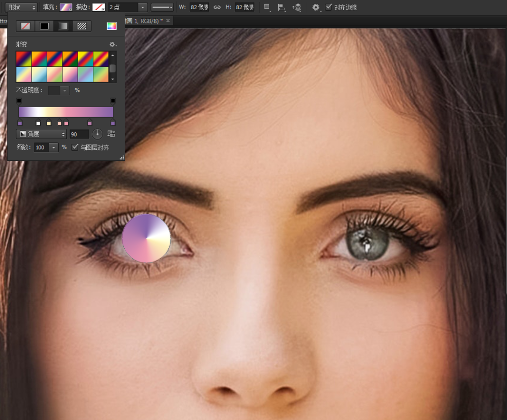
Task: Open the path alignment icon
Action: click(281, 8)
